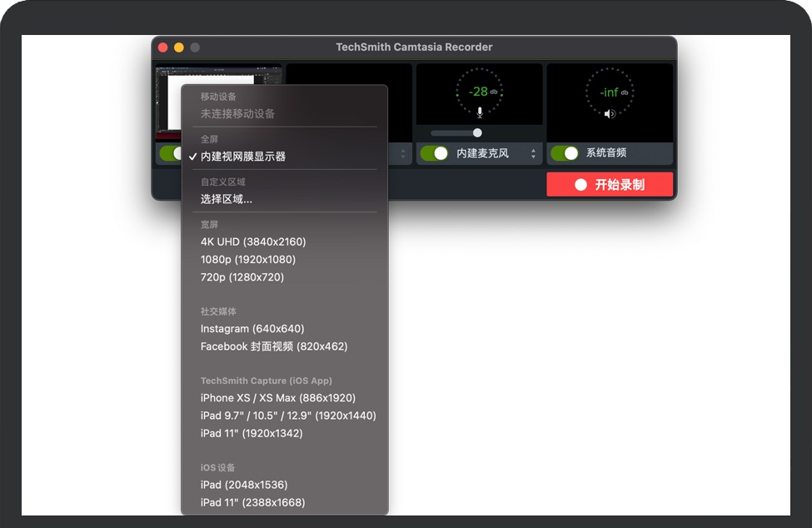Select 内建视网膜显示器 full screen option

[284, 157]
